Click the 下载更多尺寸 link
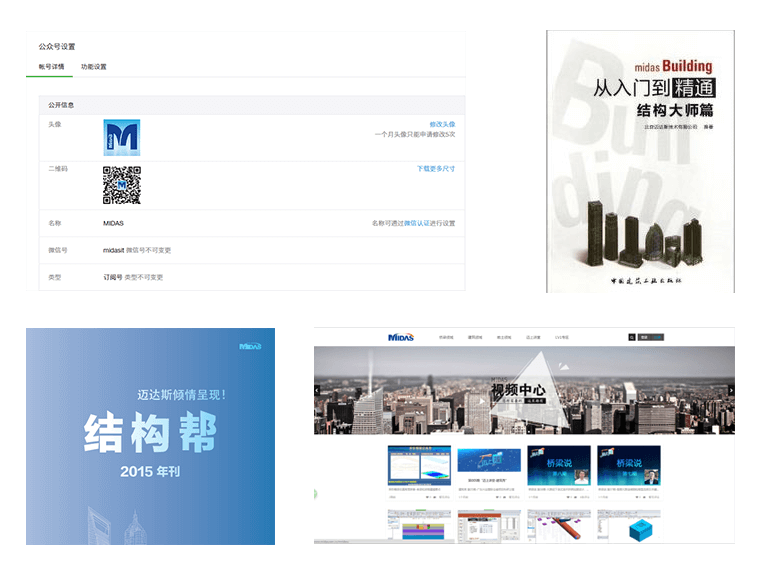This screenshot has width=760, height=577. click(x=436, y=169)
